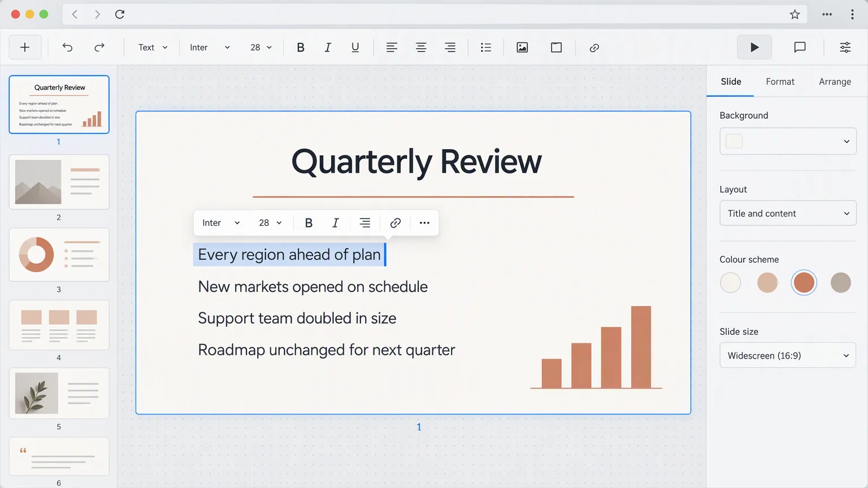Center align text
This screenshot has height=488, width=868.
click(421, 47)
